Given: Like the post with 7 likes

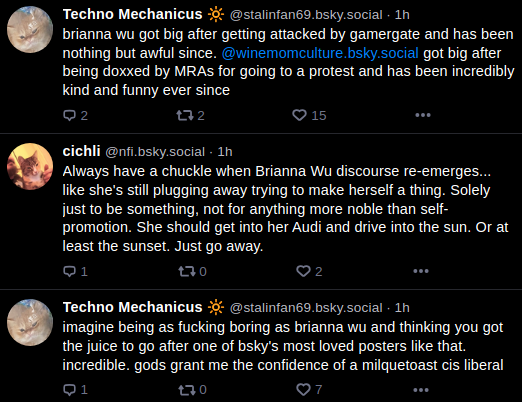Looking at the screenshot, I should click(309, 389).
